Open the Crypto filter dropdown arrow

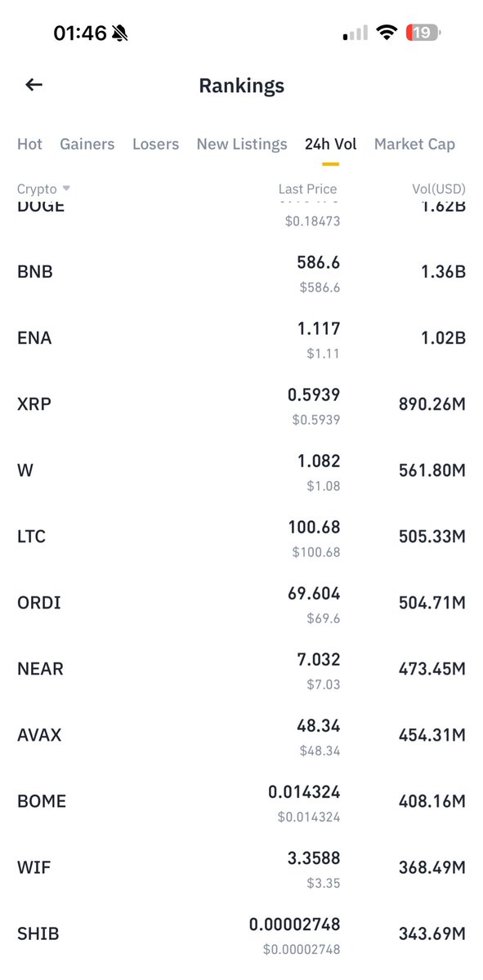[66, 189]
